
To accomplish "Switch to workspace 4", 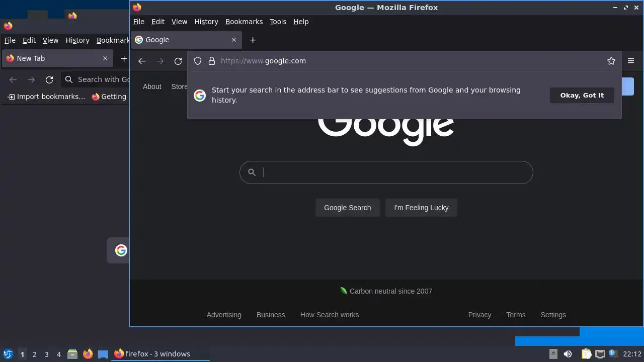I will tap(58, 354).
